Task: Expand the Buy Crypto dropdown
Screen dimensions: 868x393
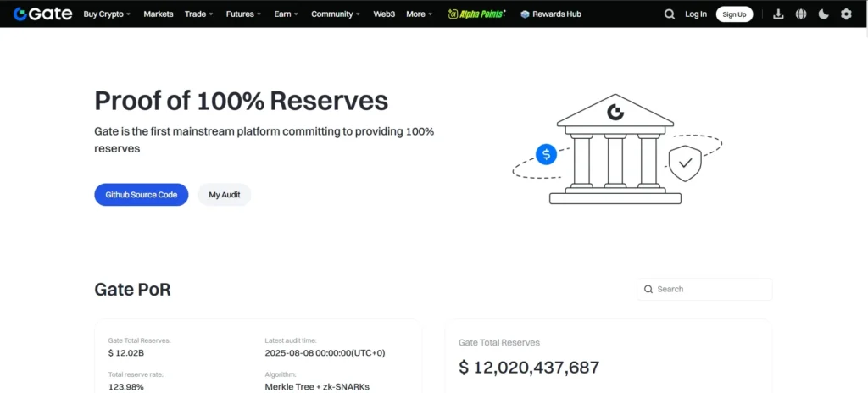Action: click(107, 14)
